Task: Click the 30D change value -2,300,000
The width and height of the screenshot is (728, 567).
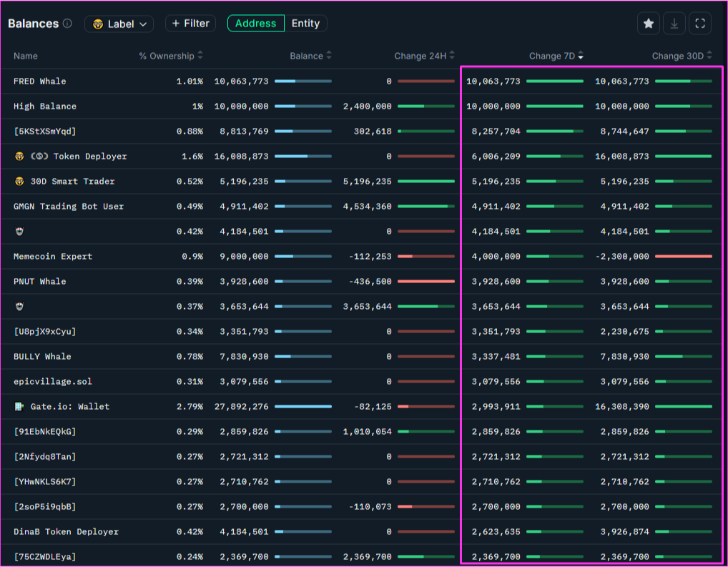Action: pos(622,257)
